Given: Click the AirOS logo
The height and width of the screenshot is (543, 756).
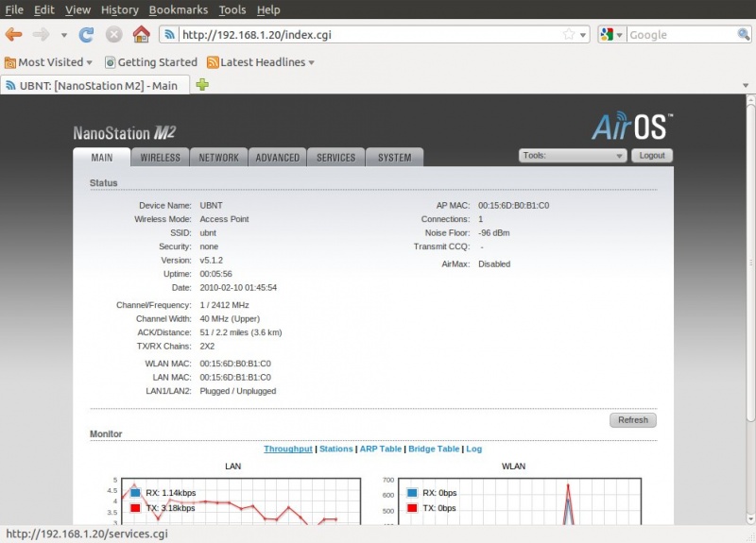Looking at the screenshot, I should pos(632,127).
